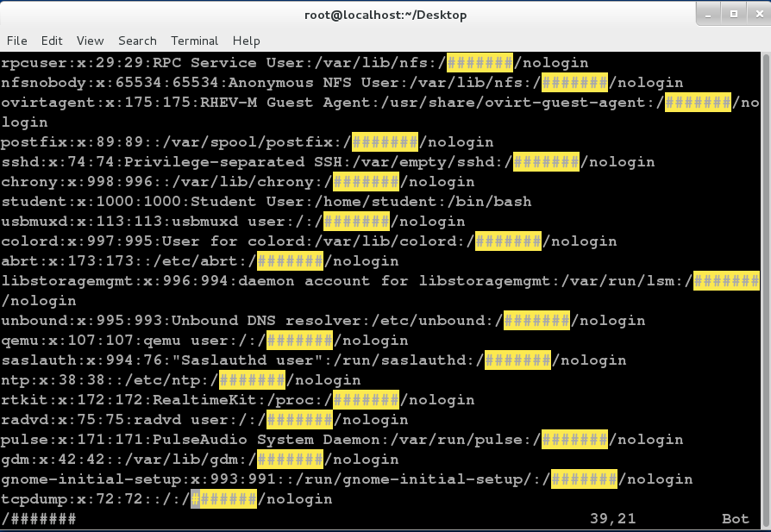Screen dimensions: 771x532
Task: Click highlighted match in the student-adjacent usbmuxd line
Action: (x=356, y=222)
